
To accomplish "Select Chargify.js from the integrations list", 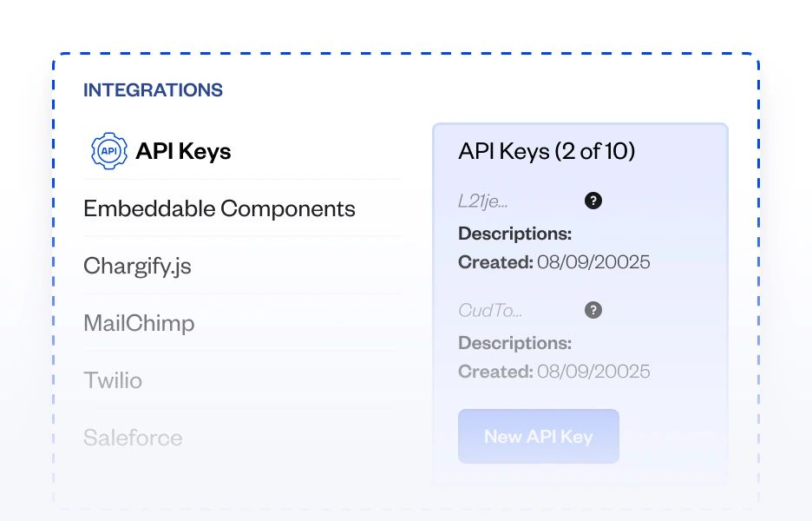I will [137, 266].
